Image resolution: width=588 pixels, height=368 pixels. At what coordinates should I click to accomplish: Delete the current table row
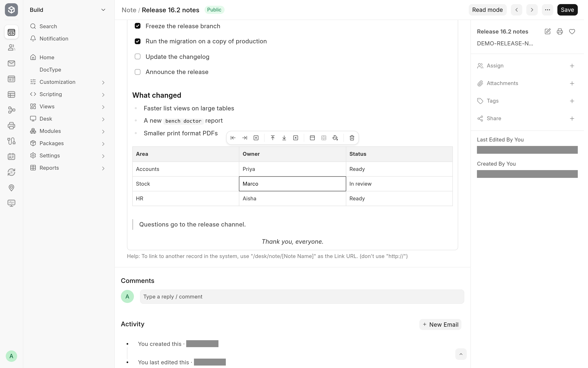296,138
